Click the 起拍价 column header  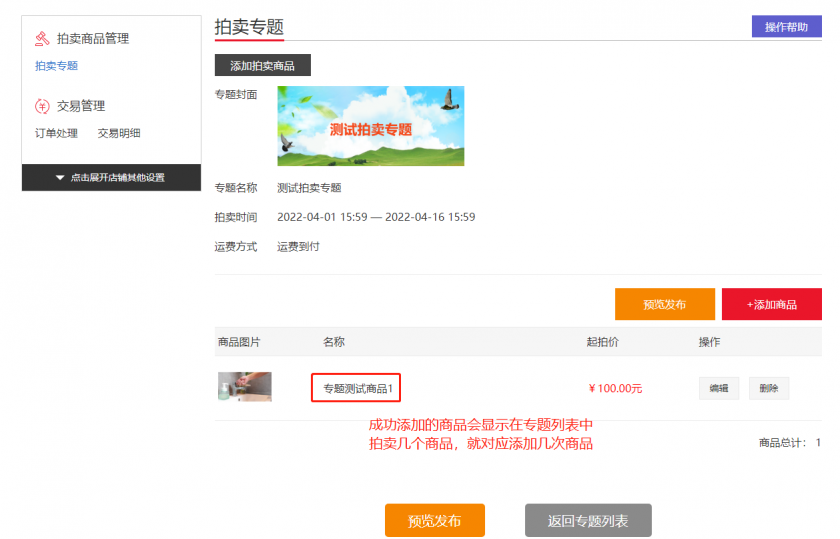pyautogui.click(x=602, y=342)
